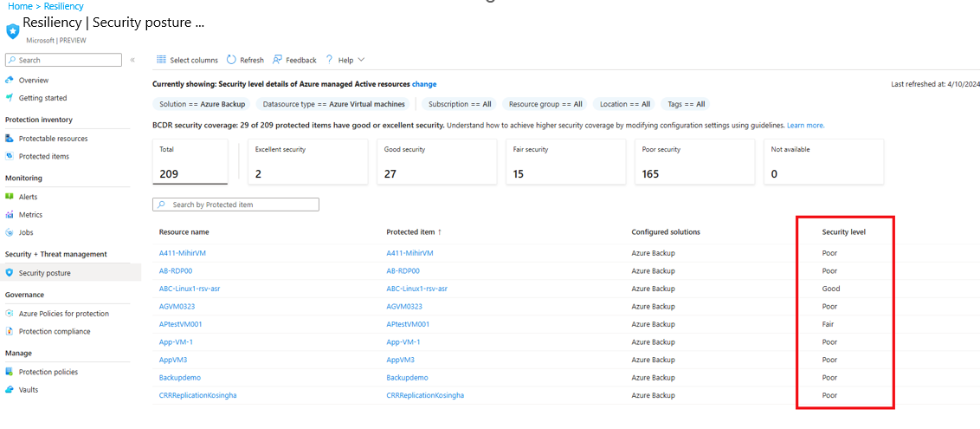Image resolution: width=980 pixels, height=429 pixels.
Task: Open A411-MihirVM resource name link
Action: click(x=183, y=253)
